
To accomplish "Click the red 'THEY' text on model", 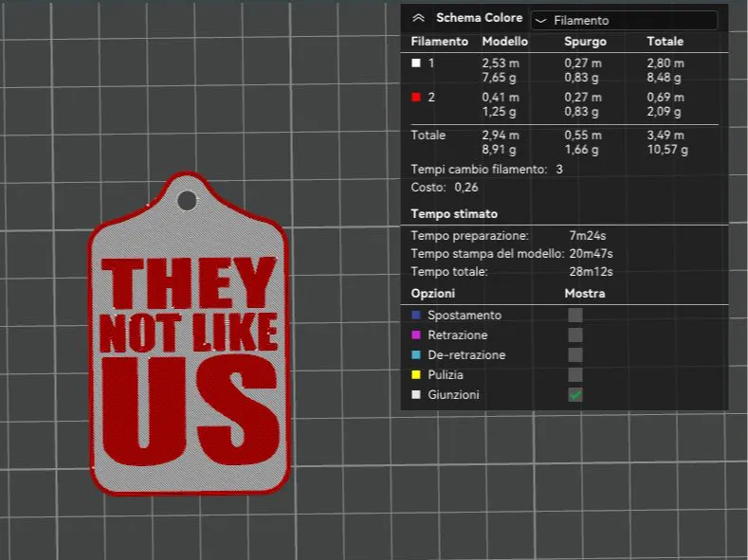I will pos(189,282).
